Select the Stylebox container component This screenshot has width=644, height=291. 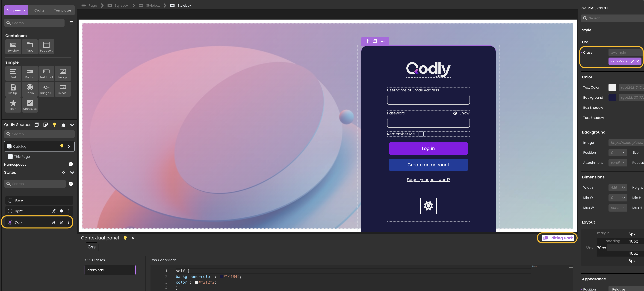pyautogui.click(x=13, y=47)
